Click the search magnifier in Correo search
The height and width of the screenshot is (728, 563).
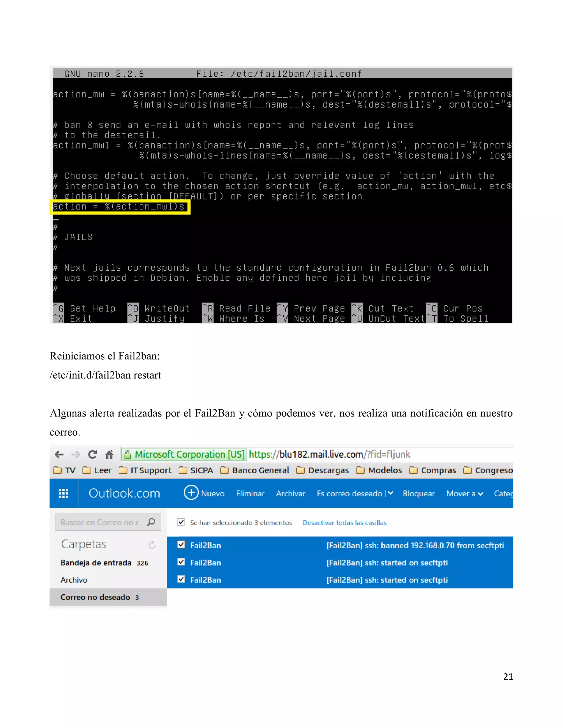151,522
